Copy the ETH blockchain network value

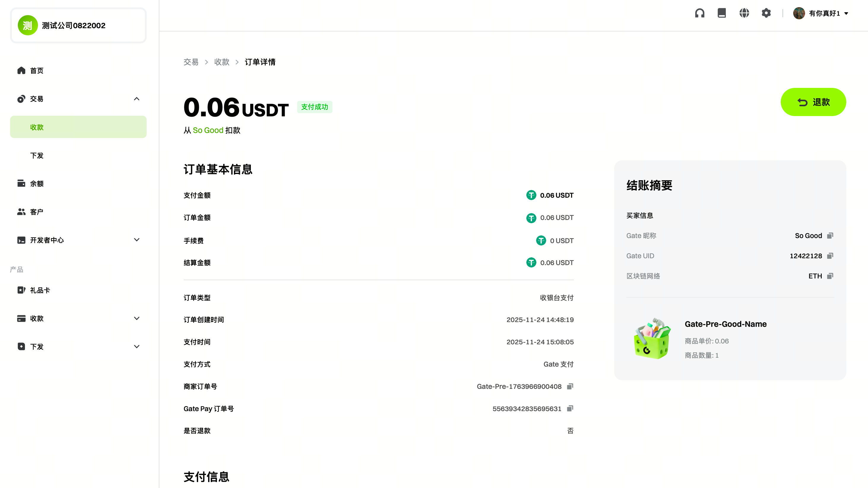[x=830, y=276]
